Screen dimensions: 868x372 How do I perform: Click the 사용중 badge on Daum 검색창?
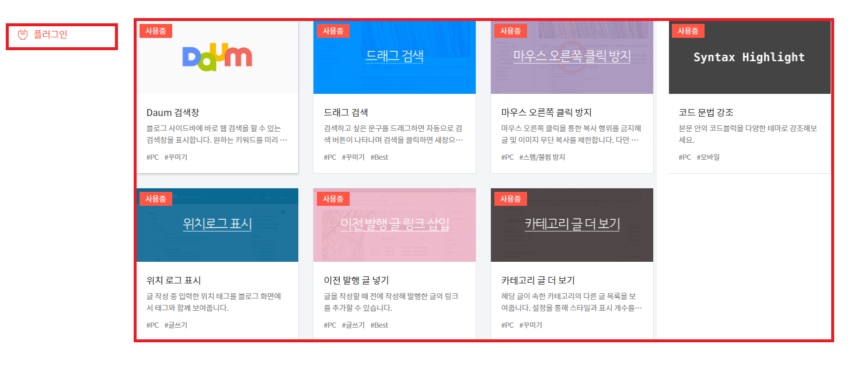(x=155, y=30)
